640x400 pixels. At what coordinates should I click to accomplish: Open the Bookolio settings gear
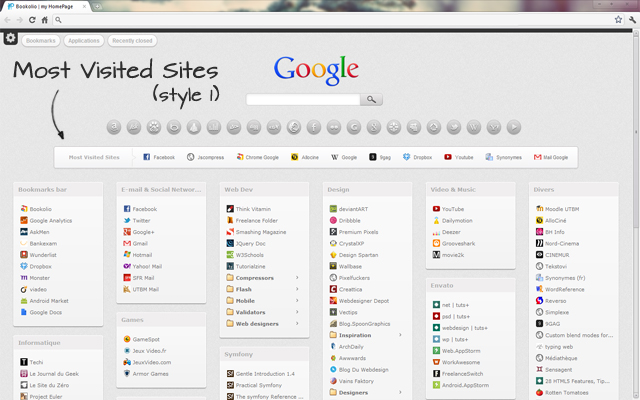11,38
